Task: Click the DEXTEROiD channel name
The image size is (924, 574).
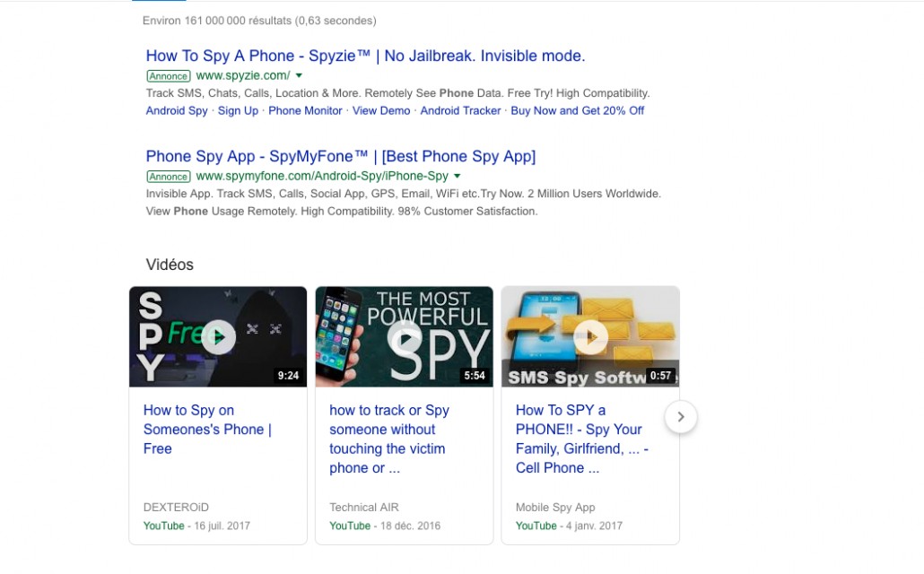Action: tap(176, 508)
